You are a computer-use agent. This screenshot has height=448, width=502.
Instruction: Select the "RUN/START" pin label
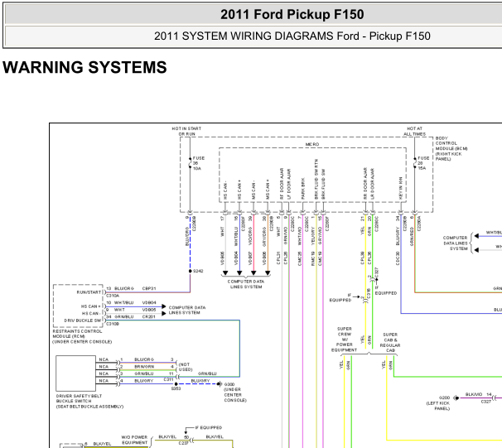click(89, 292)
